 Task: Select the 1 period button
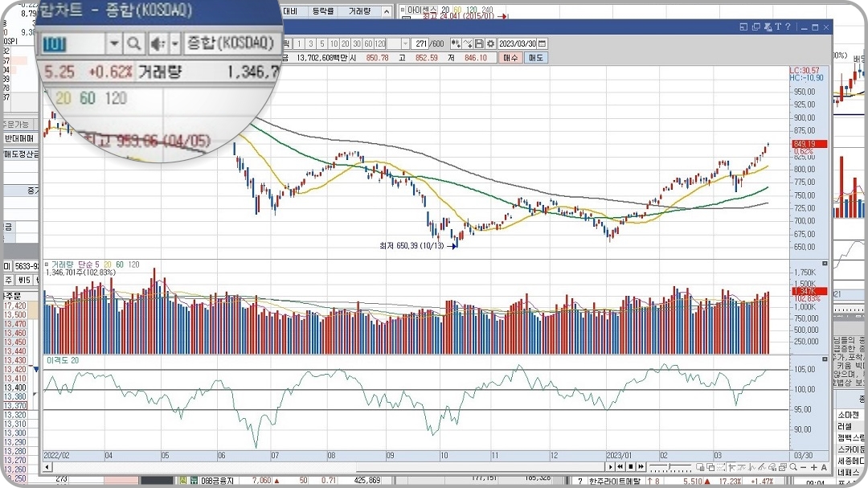pos(299,43)
